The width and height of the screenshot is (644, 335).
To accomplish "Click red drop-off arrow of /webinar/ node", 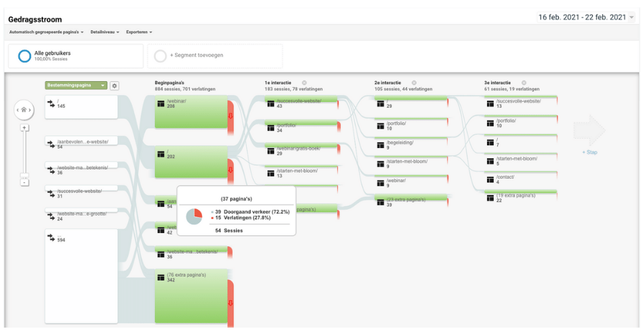I will 230,117.
